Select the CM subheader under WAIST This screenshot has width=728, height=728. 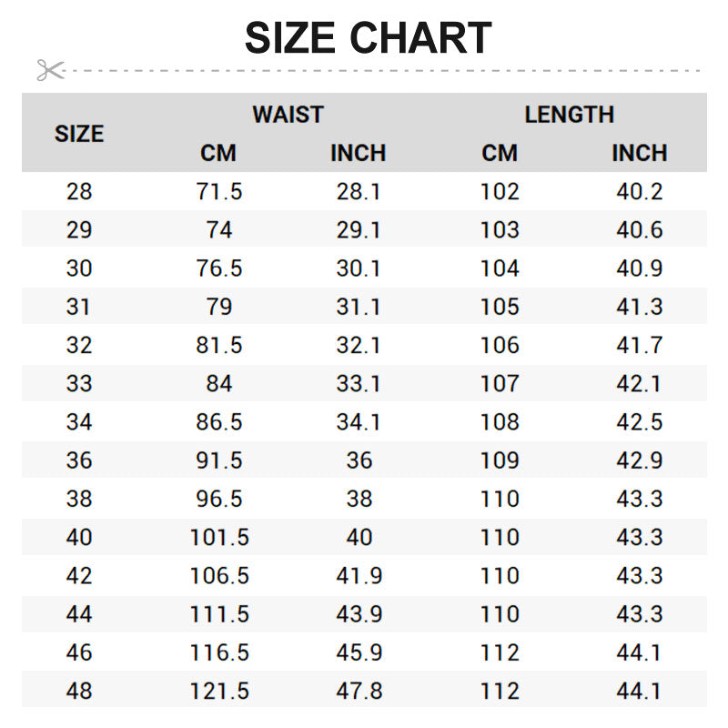coord(218,153)
